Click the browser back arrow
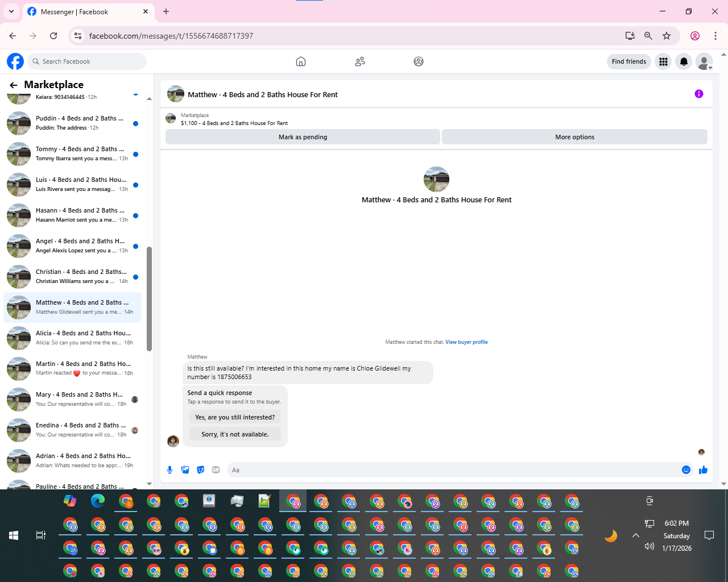 tap(13, 36)
